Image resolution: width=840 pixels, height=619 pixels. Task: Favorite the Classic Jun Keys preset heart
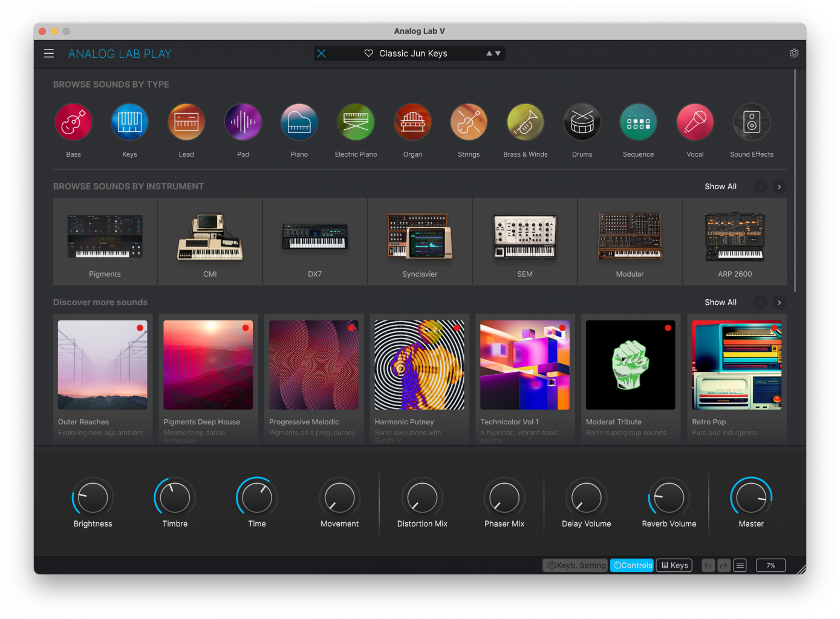368,53
